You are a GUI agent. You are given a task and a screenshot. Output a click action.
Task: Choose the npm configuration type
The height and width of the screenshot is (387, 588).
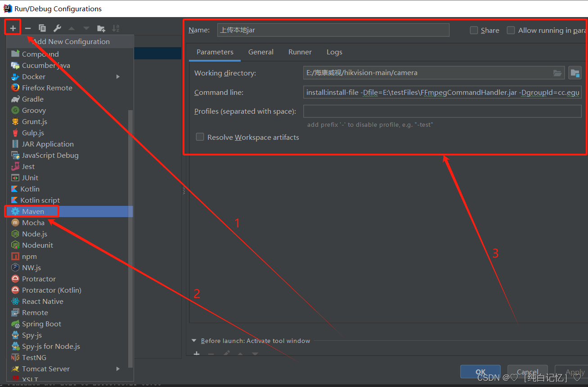click(x=70, y=256)
